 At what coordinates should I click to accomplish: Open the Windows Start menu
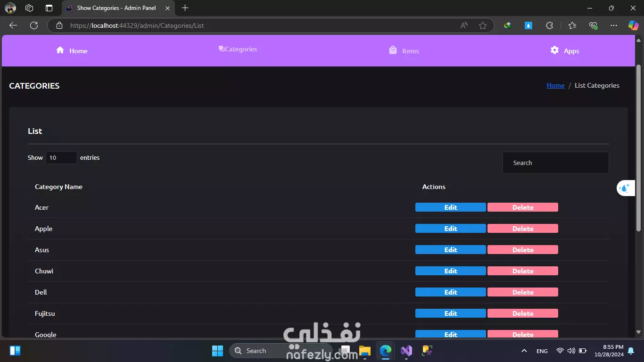click(217, 351)
